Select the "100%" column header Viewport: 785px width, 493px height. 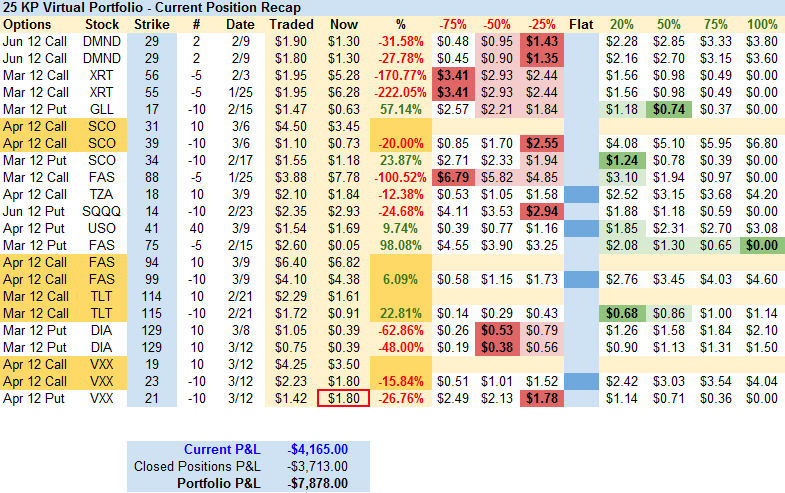click(761, 24)
